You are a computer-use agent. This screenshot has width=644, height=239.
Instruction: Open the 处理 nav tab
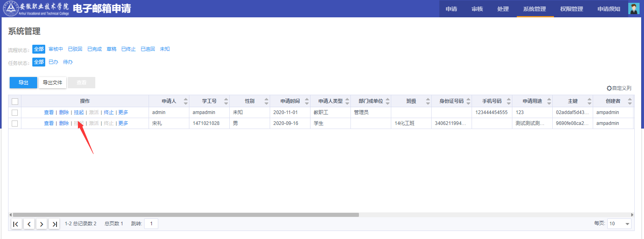[503, 9]
